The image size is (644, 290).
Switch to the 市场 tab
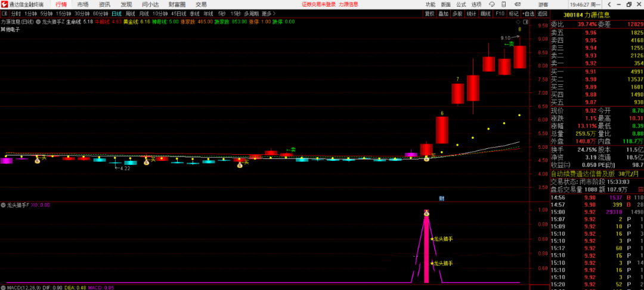click(x=82, y=4)
